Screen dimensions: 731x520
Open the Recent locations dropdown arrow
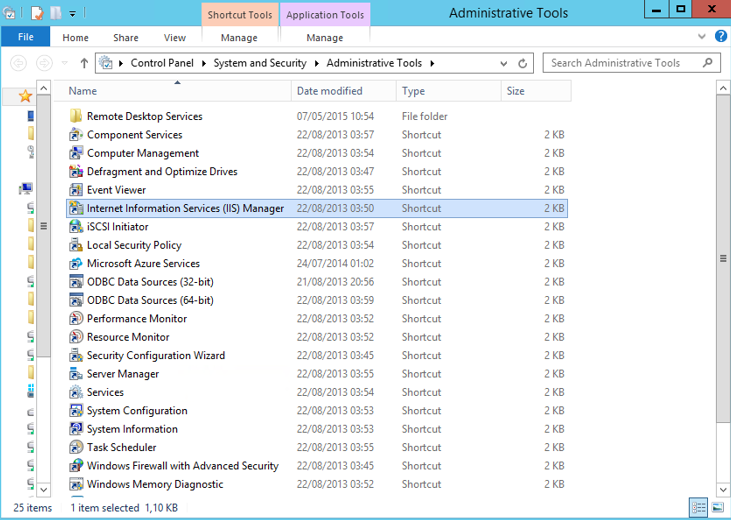[x=65, y=62]
